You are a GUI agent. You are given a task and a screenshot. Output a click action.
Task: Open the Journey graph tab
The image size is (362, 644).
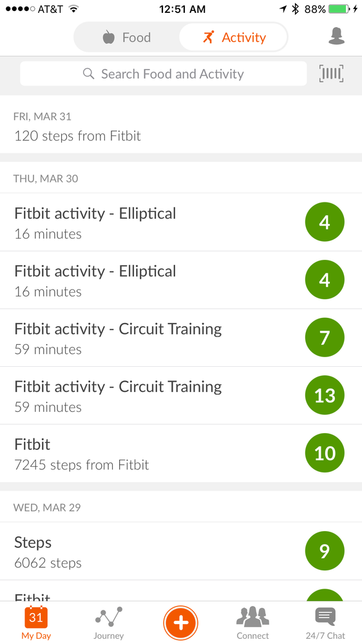(x=109, y=623)
